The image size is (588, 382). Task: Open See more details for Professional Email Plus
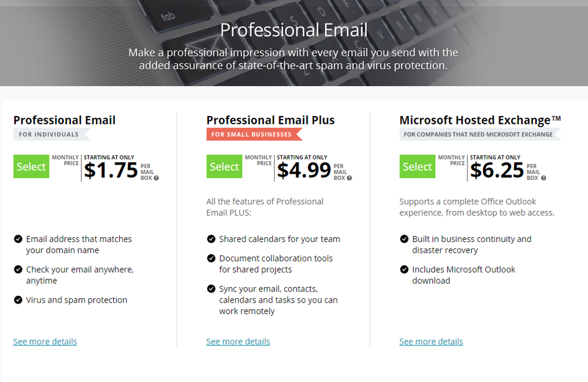[x=238, y=341]
